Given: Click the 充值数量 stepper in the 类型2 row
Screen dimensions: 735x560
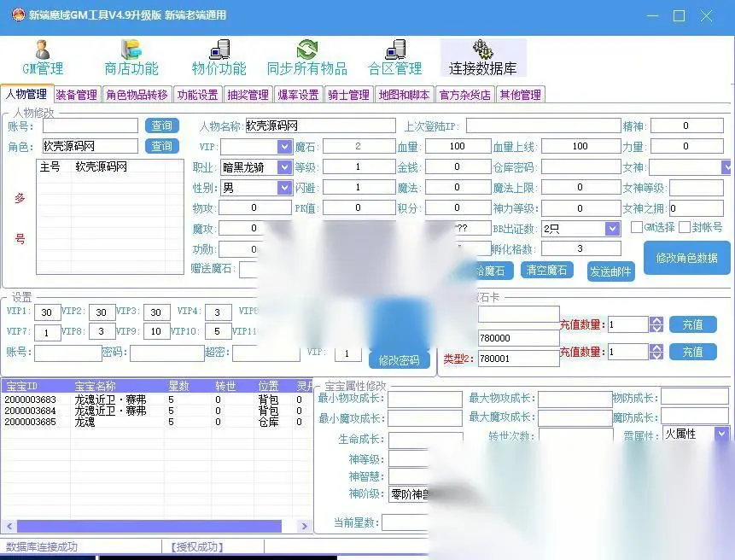Looking at the screenshot, I should (x=656, y=352).
